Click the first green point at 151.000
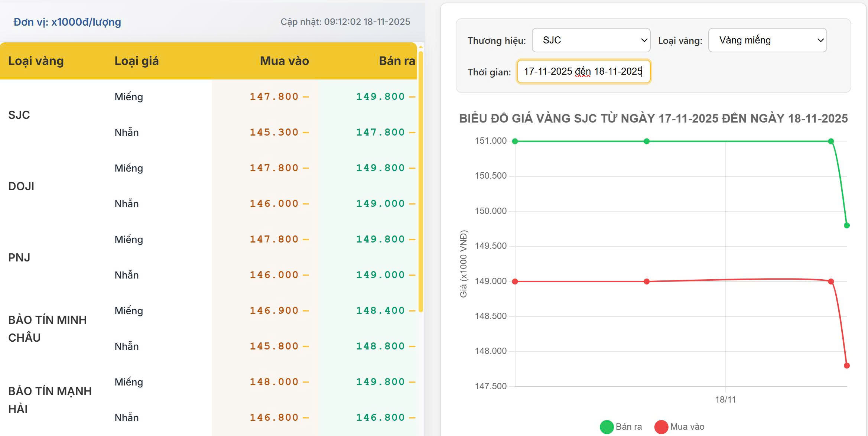 coord(515,141)
